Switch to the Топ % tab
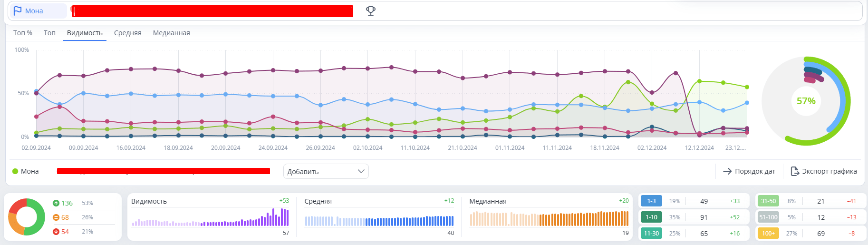Viewport: 868px width, 245px height. [x=23, y=33]
